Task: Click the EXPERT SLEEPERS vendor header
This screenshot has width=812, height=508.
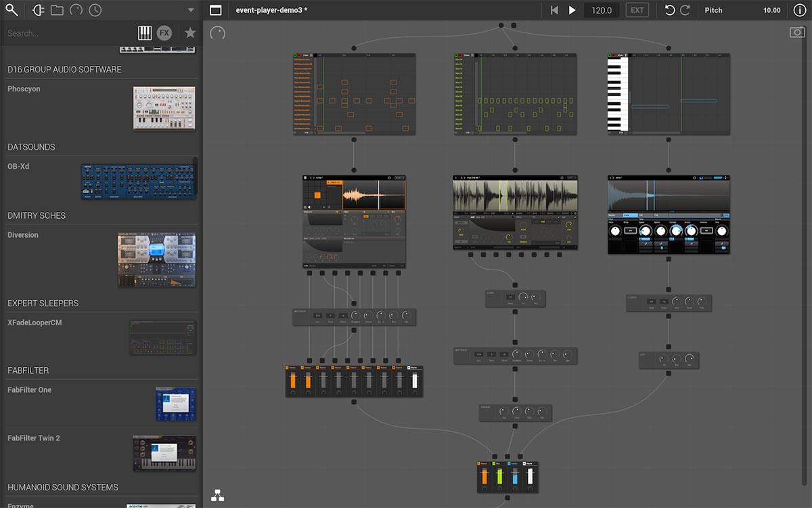Action: tap(43, 303)
